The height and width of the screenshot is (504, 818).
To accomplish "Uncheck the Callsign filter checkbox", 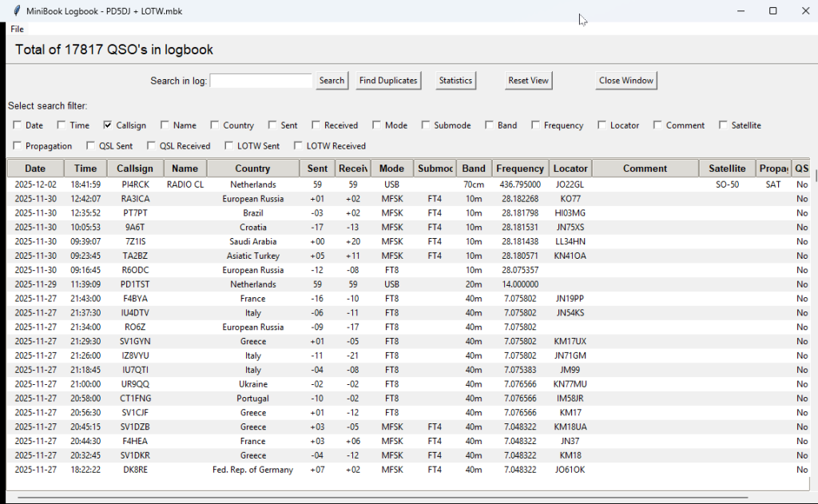I will [108, 125].
